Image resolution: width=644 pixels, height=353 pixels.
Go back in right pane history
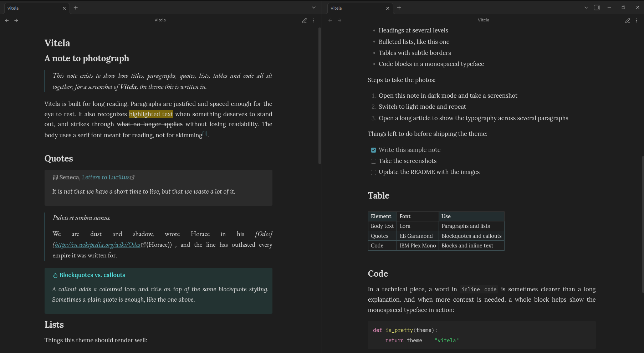tap(330, 20)
